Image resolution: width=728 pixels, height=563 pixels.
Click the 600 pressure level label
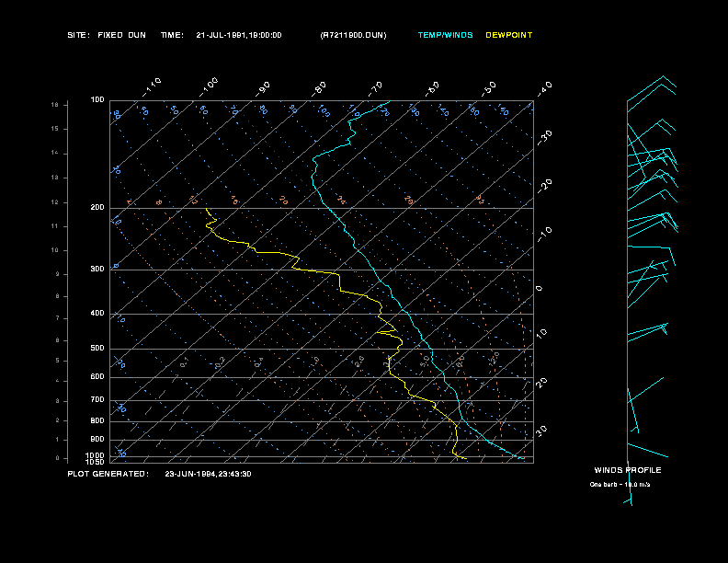coord(97,377)
